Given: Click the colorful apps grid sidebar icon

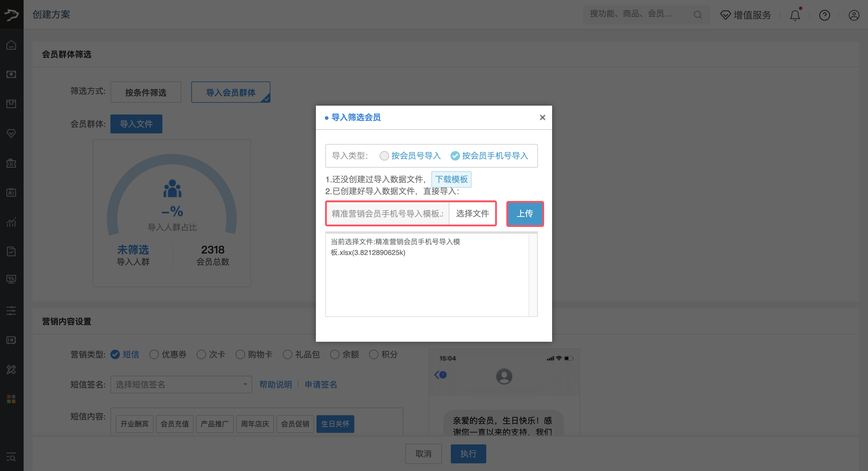Looking at the screenshot, I should (12, 399).
